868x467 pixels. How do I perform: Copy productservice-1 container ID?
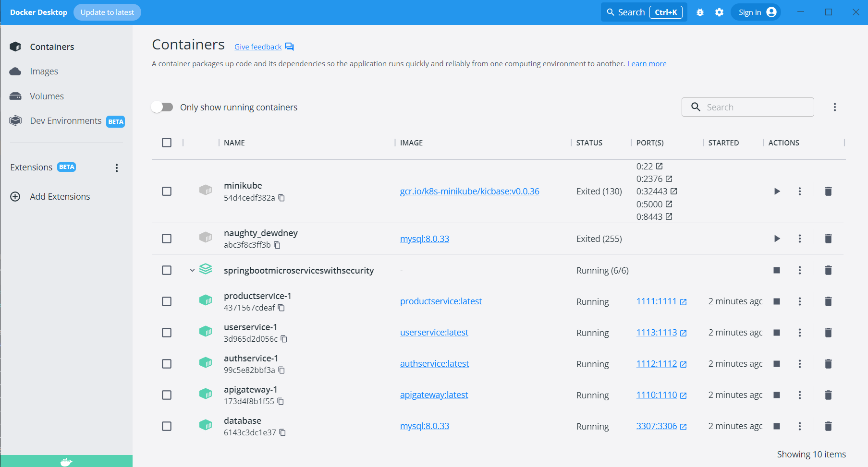pos(281,308)
